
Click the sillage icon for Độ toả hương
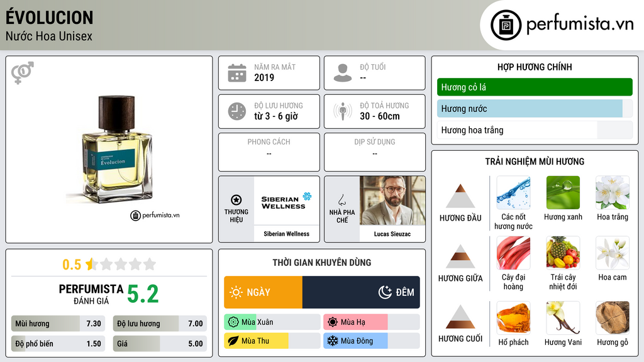(343, 111)
